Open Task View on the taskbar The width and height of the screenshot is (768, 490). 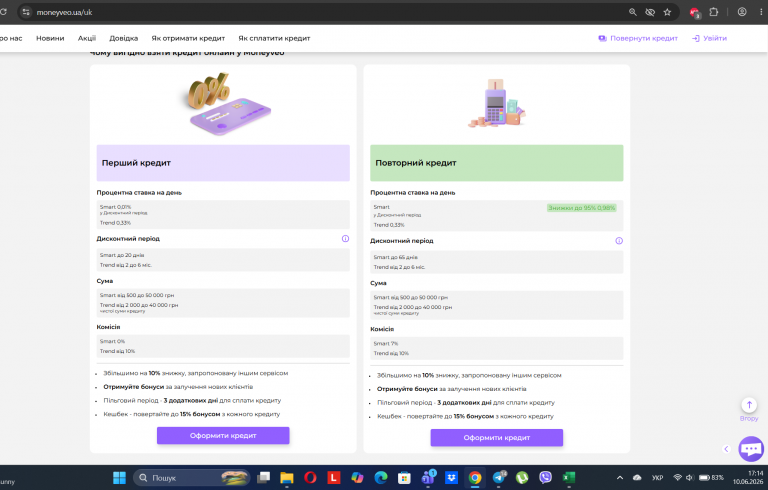pyautogui.click(x=264, y=477)
